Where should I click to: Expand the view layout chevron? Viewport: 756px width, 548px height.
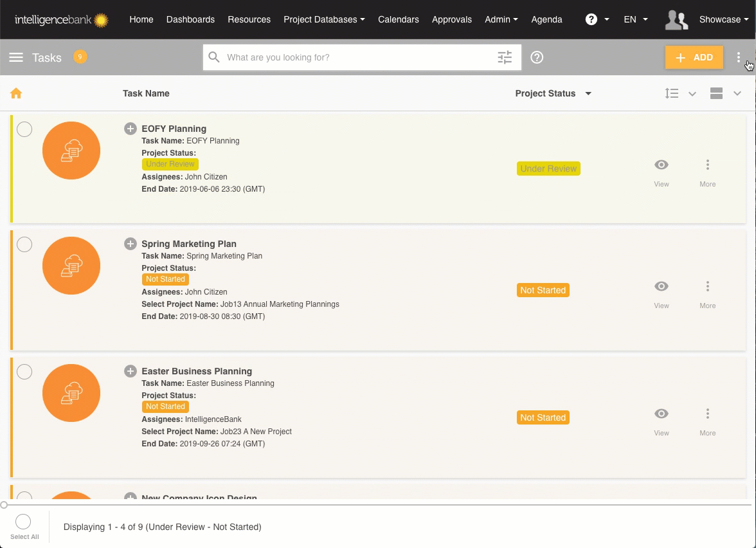point(737,94)
